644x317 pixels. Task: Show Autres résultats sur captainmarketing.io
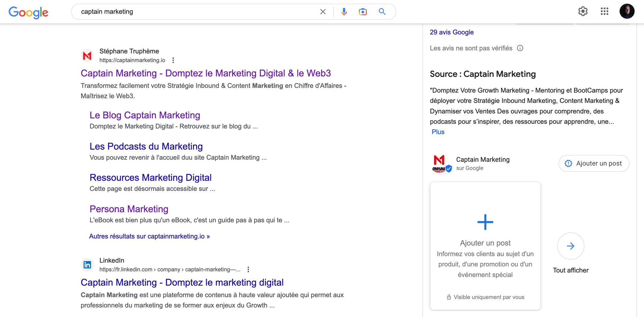tap(149, 236)
